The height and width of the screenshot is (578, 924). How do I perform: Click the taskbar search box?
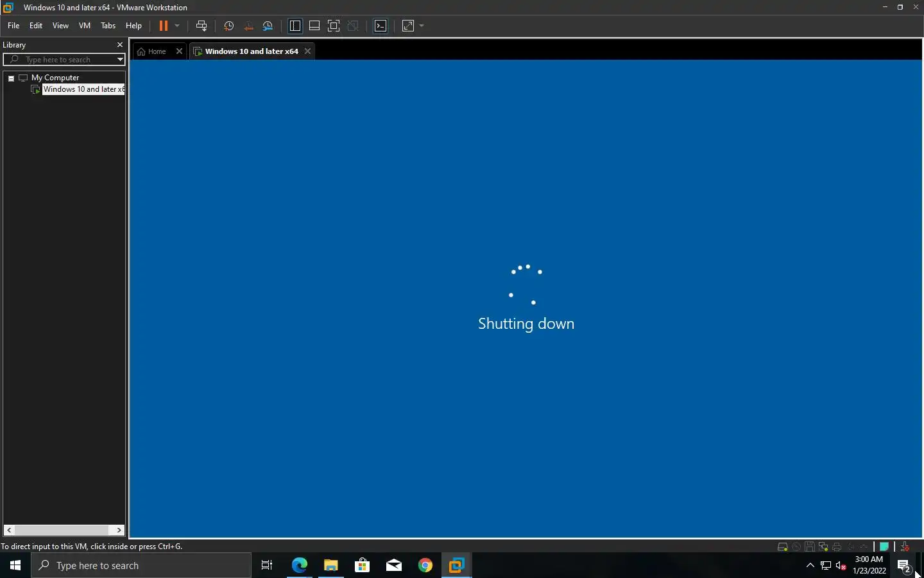tap(141, 566)
